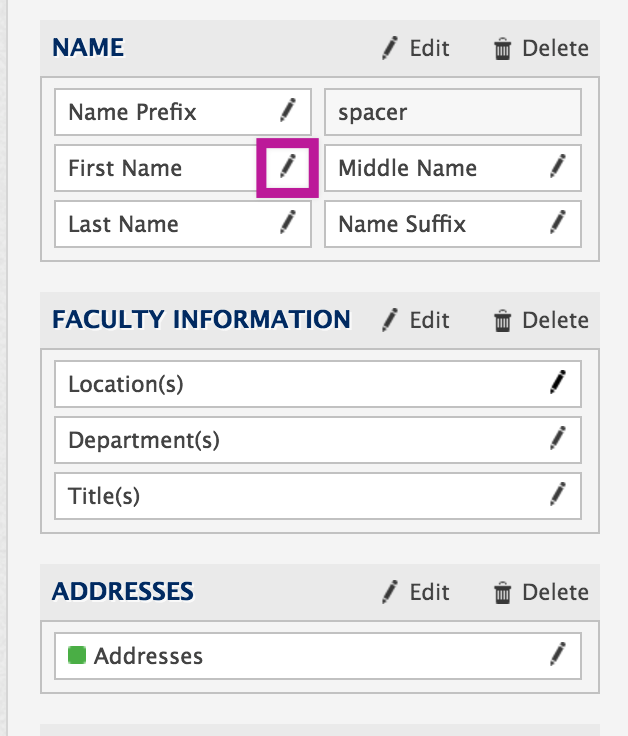Click the pencil icon for Title(s)
This screenshot has width=628, height=736.
tap(558, 494)
